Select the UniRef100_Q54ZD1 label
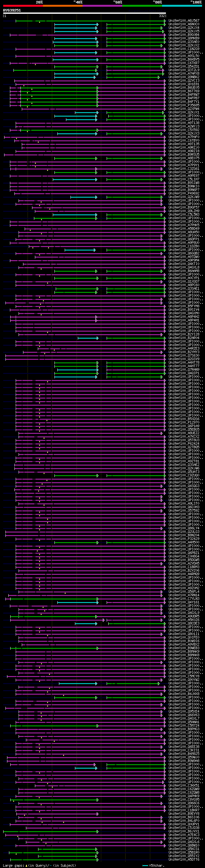Viewport: 205px width, 868px height. click(x=184, y=67)
